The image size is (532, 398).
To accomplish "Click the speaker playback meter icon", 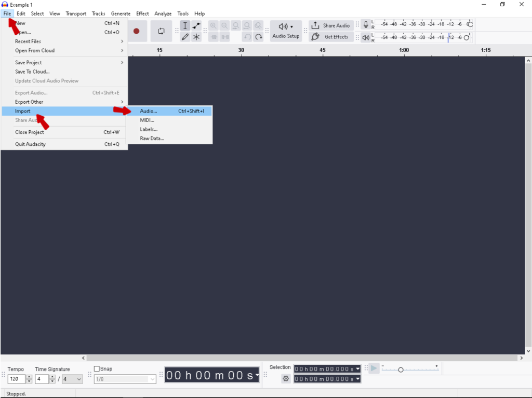I will coord(366,37).
